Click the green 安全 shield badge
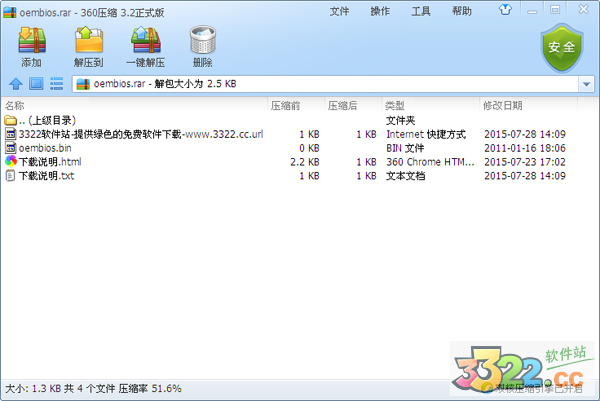The width and height of the screenshot is (600, 401). (x=562, y=48)
